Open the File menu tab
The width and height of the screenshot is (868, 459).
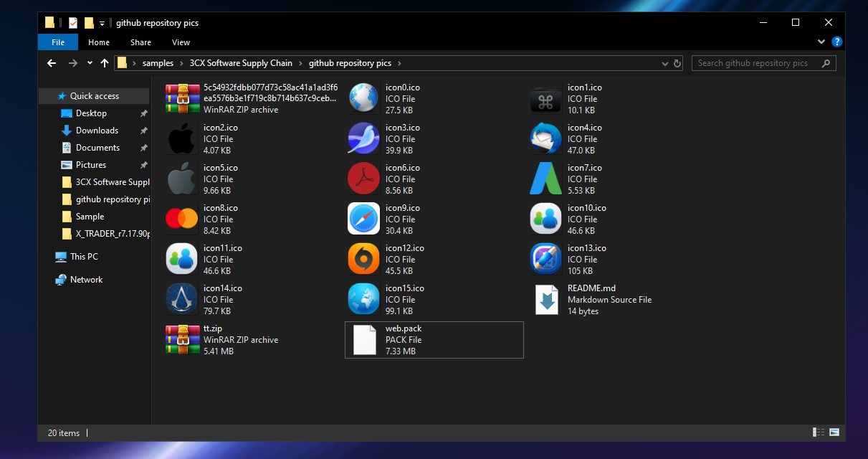coord(58,42)
